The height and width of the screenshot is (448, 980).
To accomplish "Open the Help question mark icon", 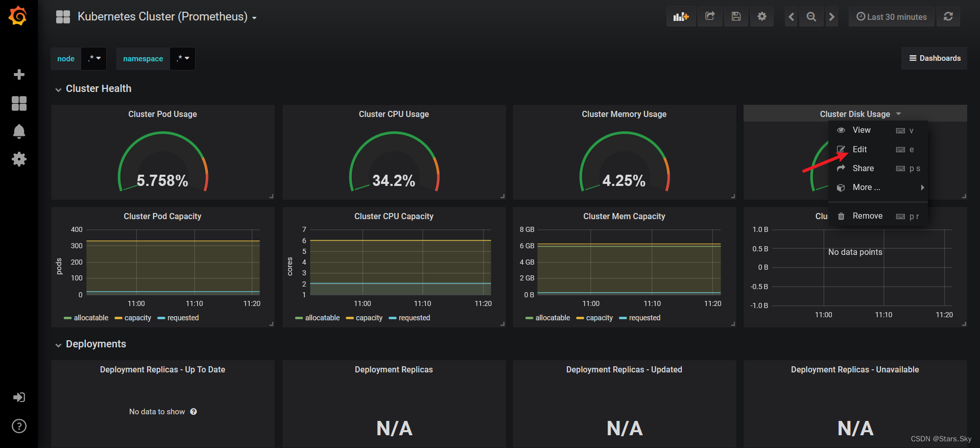I will pyautogui.click(x=19, y=426).
